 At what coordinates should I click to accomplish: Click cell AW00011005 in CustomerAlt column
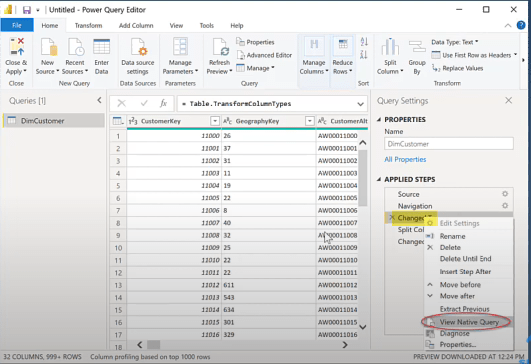tap(338, 198)
